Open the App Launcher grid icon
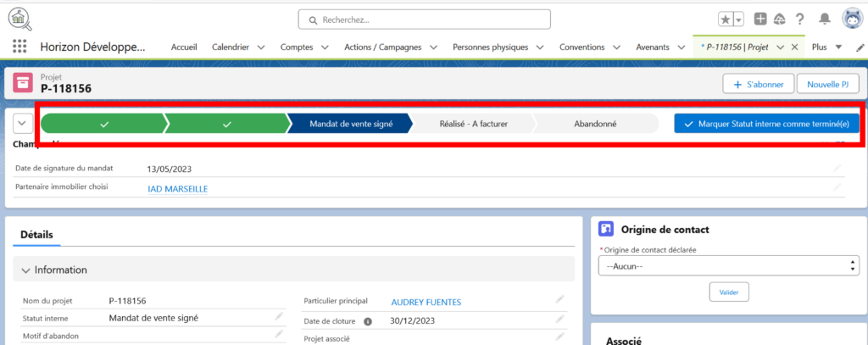Viewport: 868px width, 345px height. (19, 47)
